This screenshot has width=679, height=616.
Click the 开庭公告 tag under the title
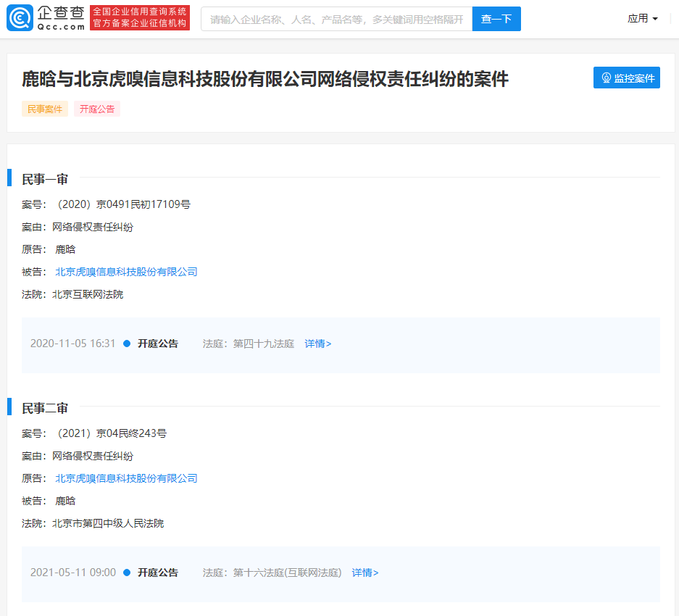pos(97,109)
